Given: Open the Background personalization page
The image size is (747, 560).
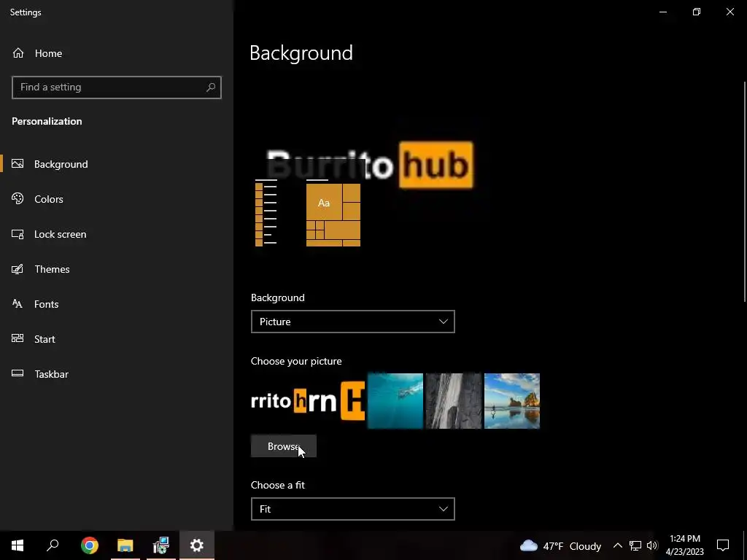Looking at the screenshot, I should (117, 164).
